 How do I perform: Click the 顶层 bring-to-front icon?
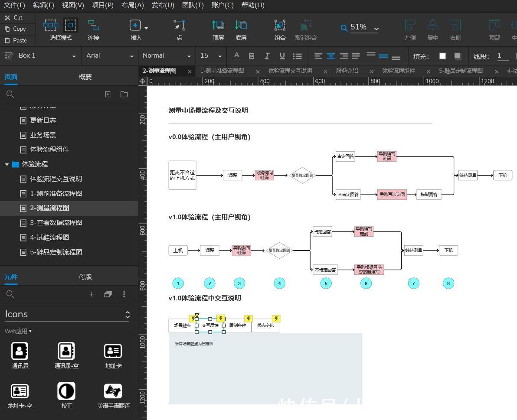(x=218, y=26)
